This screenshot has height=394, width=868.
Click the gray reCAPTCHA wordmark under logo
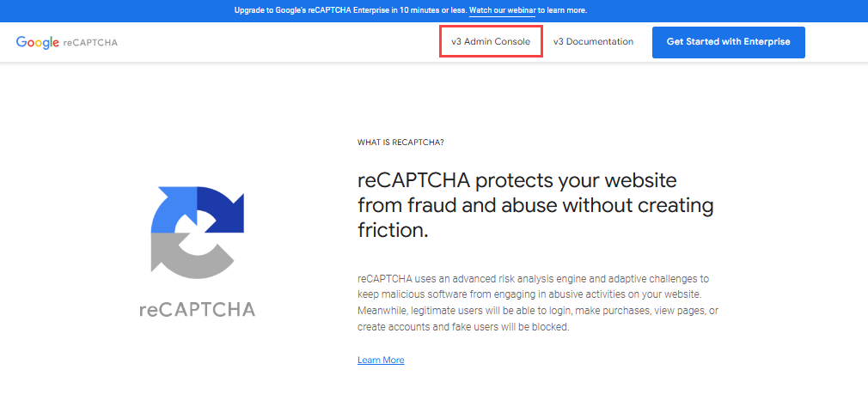coord(198,309)
